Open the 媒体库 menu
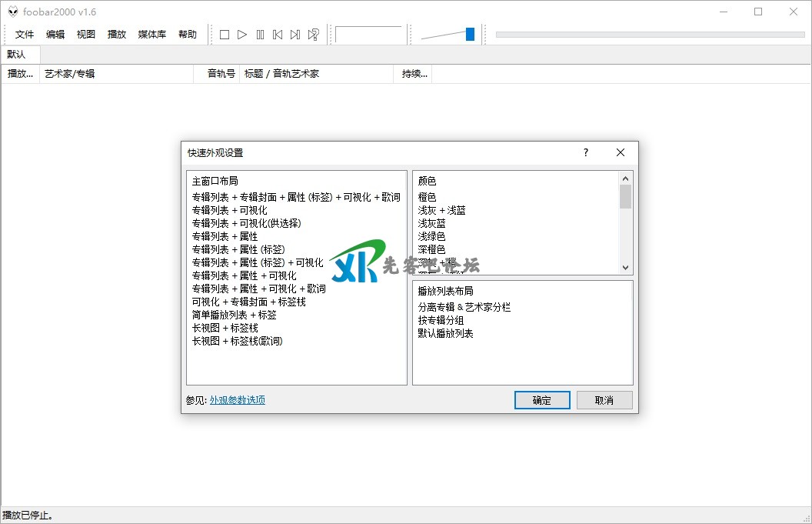812x524 pixels. 151,35
